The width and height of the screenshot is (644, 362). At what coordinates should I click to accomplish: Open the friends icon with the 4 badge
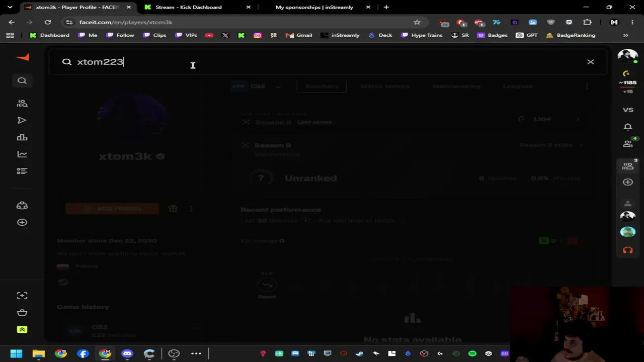point(628,143)
